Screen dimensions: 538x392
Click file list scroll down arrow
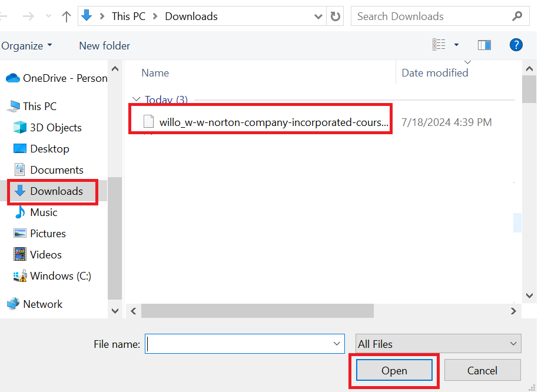click(529, 295)
